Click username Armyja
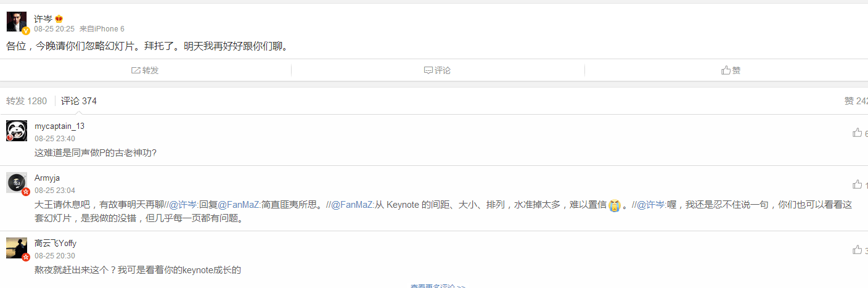The height and width of the screenshot is (288, 868). (x=47, y=178)
